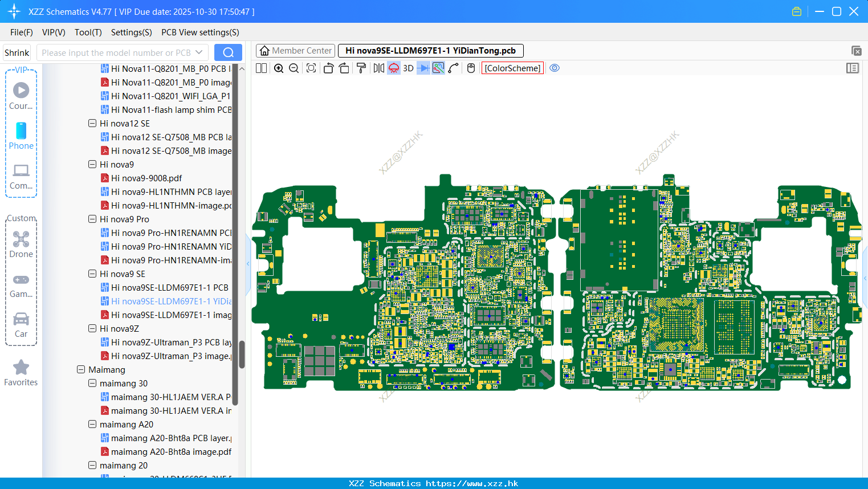
Task: Open the File(F) menu
Action: 22,32
